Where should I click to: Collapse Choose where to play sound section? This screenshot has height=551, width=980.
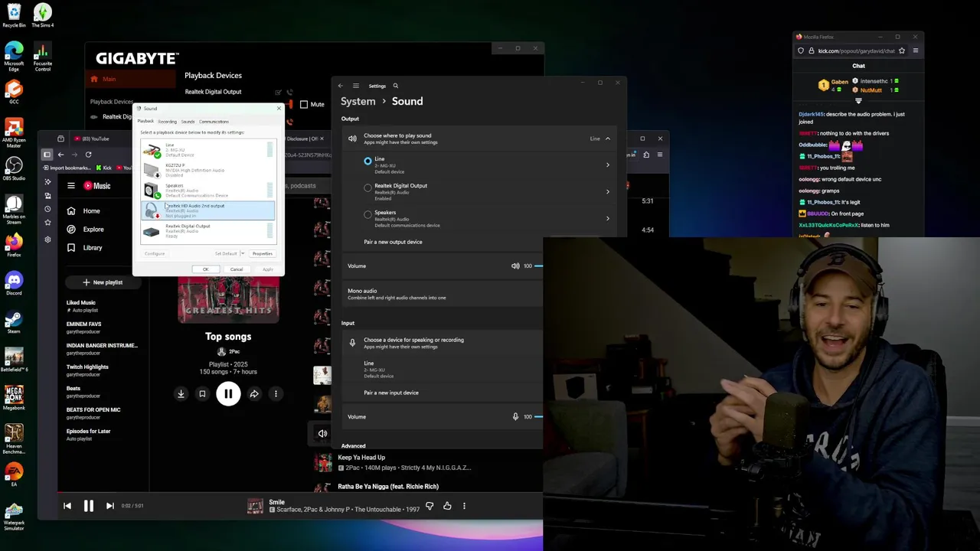coord(608,139)
